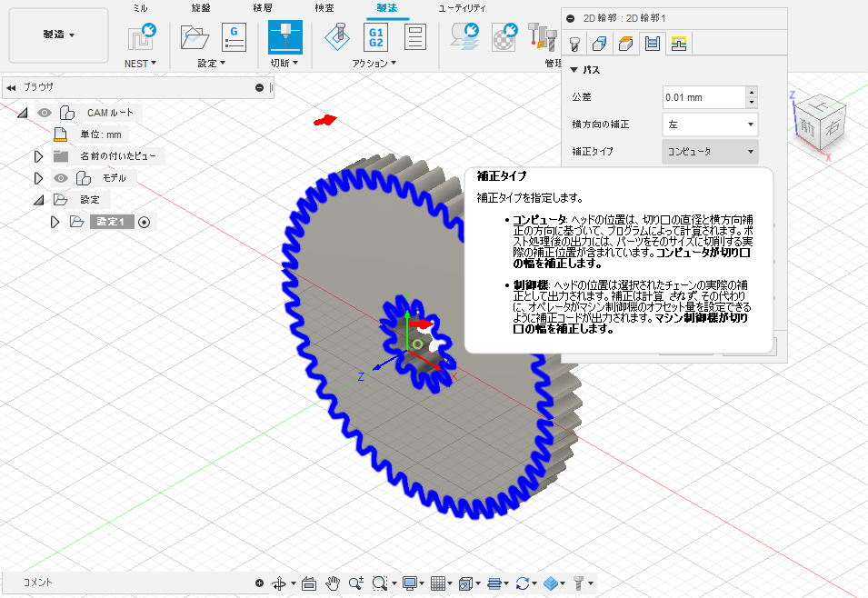This screenshot has height=598, width=868.
Task: Open the アクション dropdown menu
Action: coord(374,64)
